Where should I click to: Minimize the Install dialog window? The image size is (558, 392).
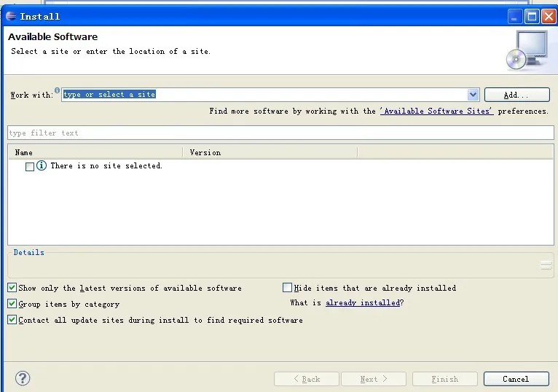(515, 16)
